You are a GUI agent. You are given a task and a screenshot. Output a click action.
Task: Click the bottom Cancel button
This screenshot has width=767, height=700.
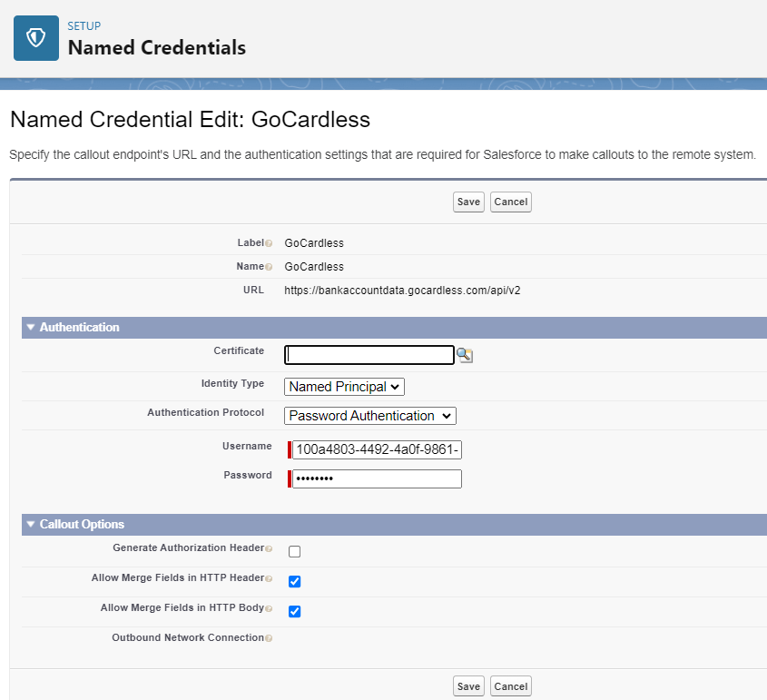coord(511,686)
